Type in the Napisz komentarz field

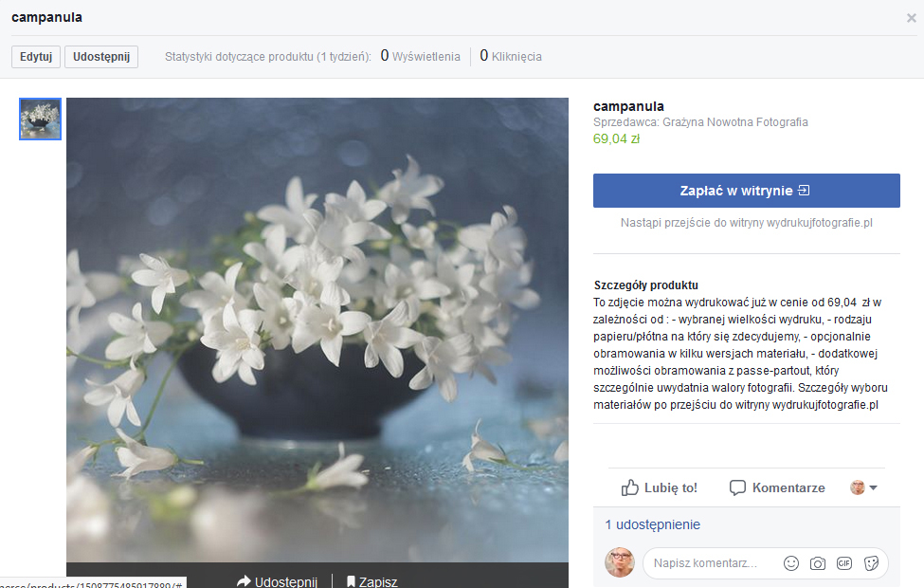[x=711, y=563]
